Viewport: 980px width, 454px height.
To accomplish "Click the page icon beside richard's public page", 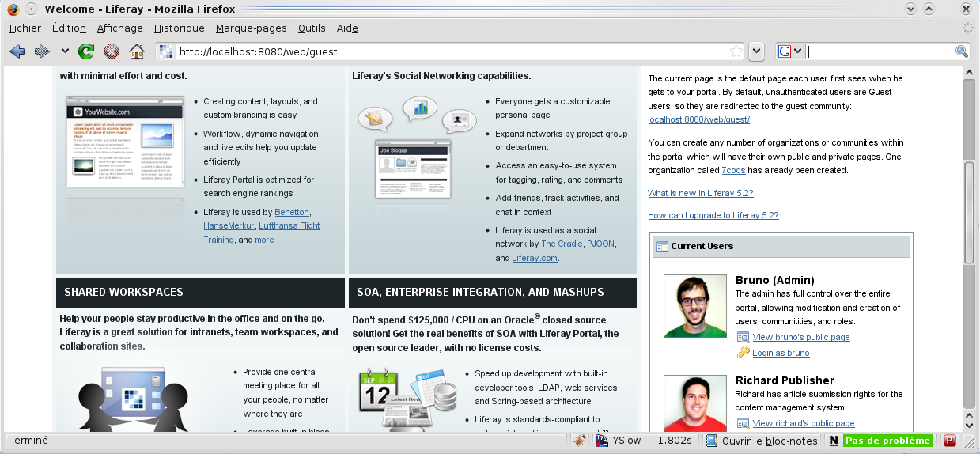I will click(743, 423).
